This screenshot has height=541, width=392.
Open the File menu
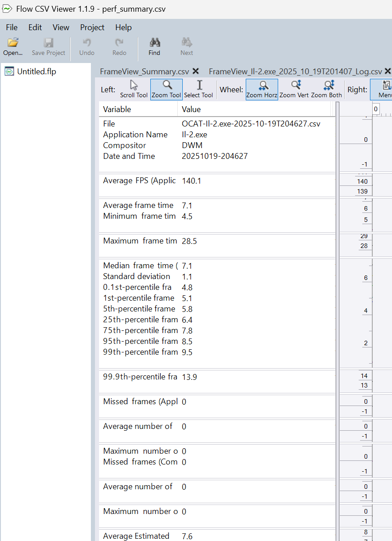[12, 27]
